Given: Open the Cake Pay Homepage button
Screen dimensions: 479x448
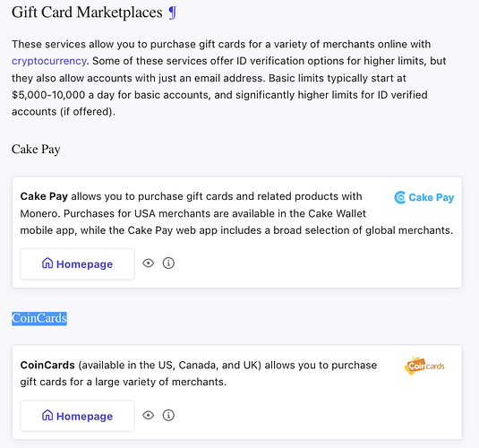Looking at the screenshot, I should [77, 264].
